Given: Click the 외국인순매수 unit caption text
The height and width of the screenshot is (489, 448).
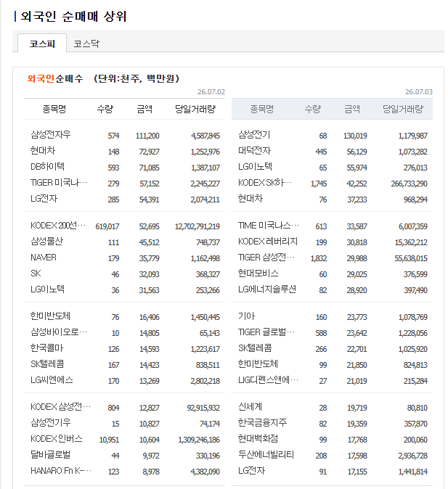Looking at the screenshot, I should pyautogui.click(x=103, y=78).
